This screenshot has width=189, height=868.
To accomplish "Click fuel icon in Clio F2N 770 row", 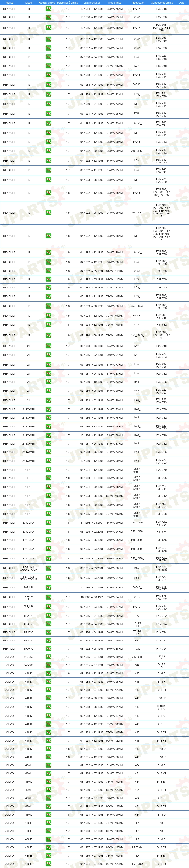I will click(x=49, y=470).
